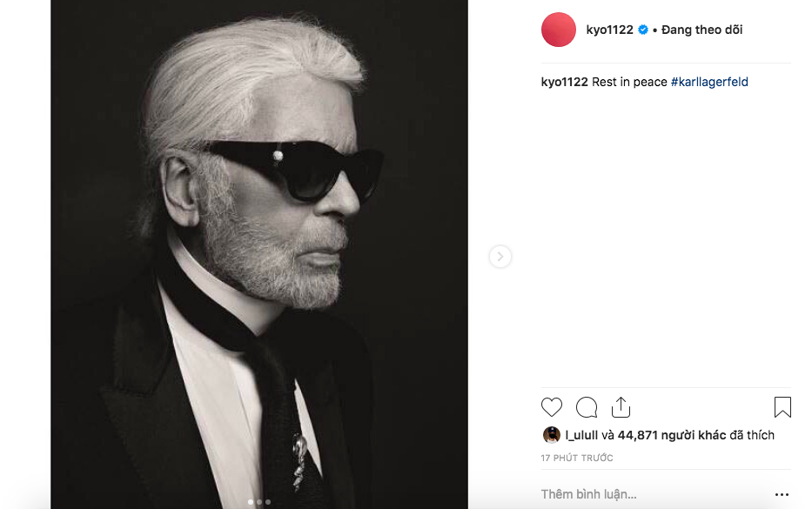Go to next photo with arrow
Image resolution: width=812 pixels, height=509 pixels.
[500, 257]
